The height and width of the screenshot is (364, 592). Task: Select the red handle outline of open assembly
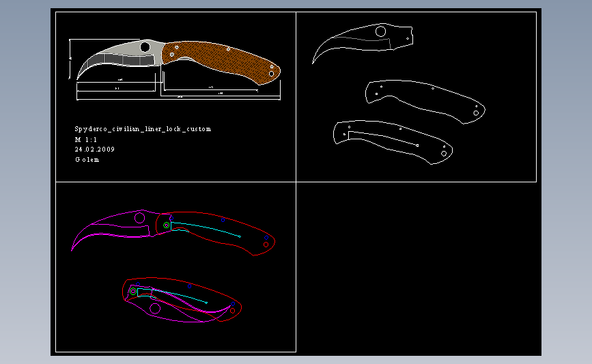[x=216, y=233]
